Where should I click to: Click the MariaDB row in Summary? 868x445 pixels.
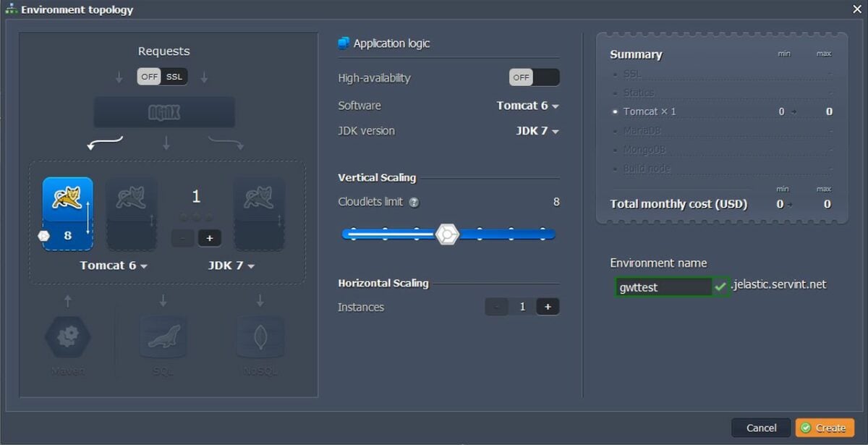(x=723, y=131)
